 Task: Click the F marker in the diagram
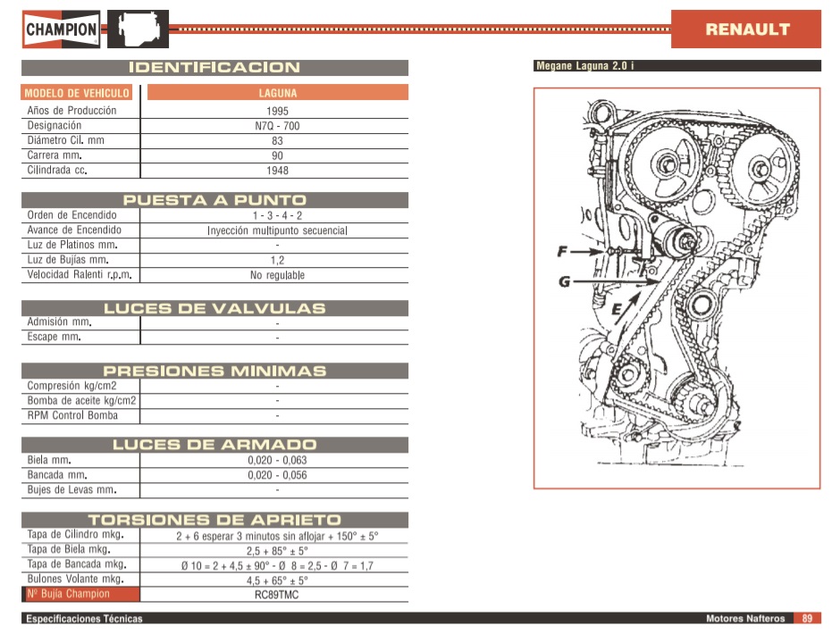(x=562, y=251)
